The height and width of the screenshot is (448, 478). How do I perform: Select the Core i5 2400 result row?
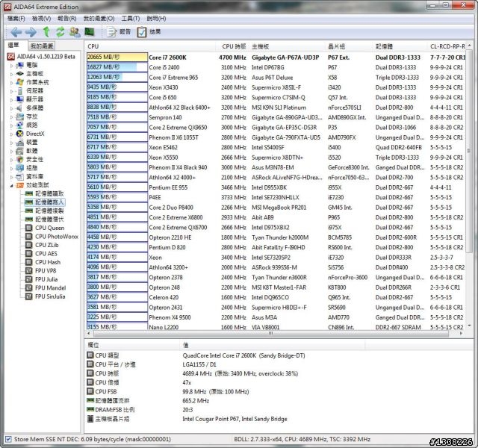point(276,67)
